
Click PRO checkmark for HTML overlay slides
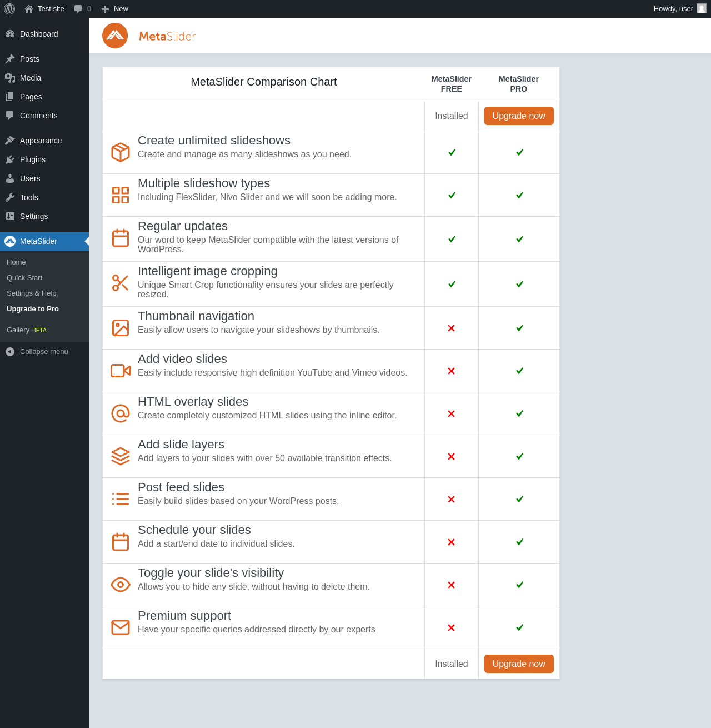click(520, 413)
